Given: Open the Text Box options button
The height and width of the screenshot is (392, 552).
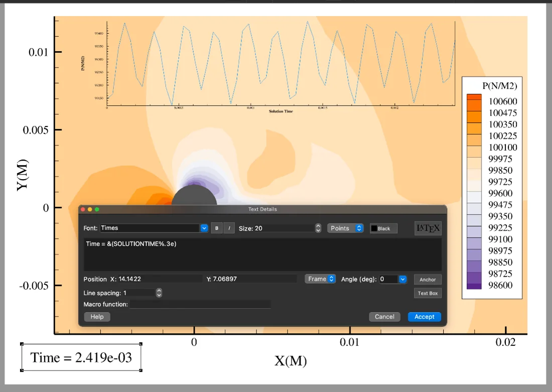Looking at the screenshot, I should click(x=428, y=293).
